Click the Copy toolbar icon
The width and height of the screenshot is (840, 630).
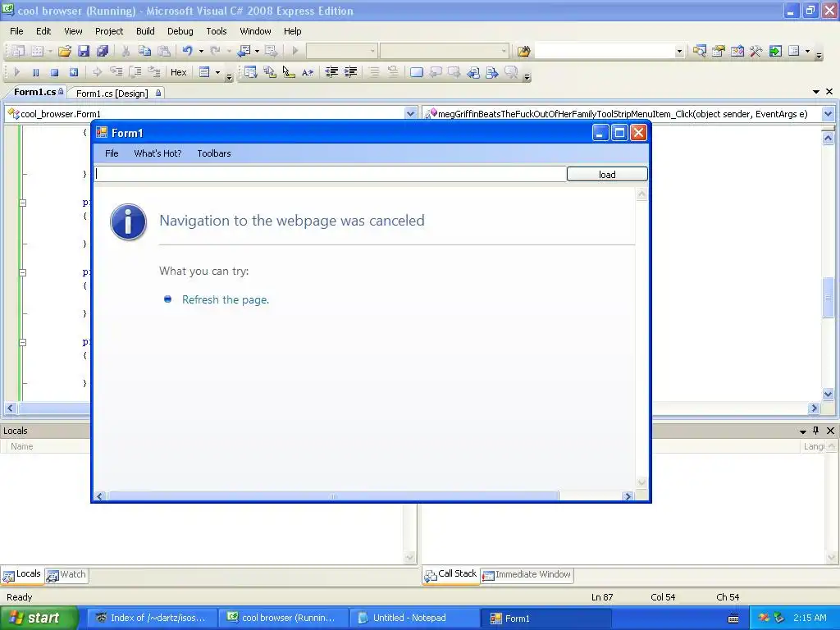(x=144, y=51)
